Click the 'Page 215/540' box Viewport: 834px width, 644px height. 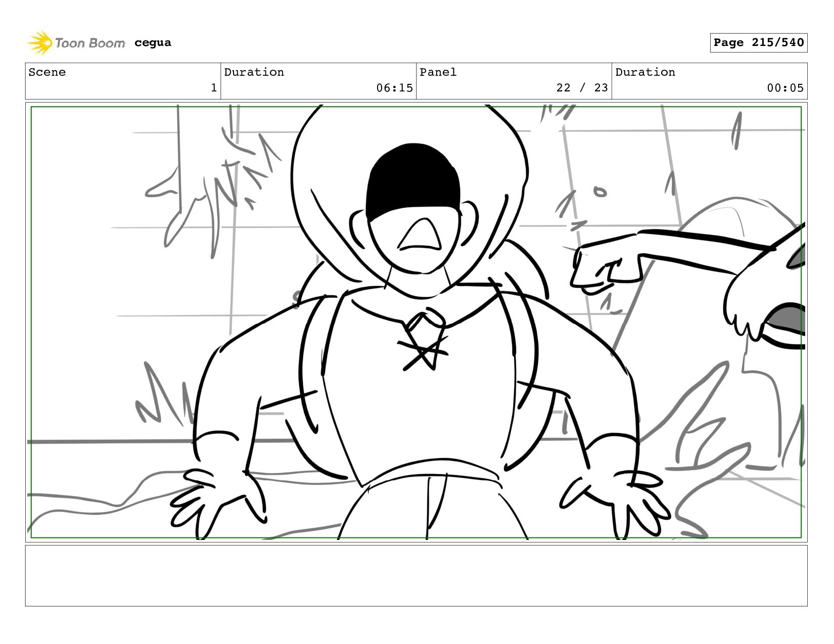point(758,42)
